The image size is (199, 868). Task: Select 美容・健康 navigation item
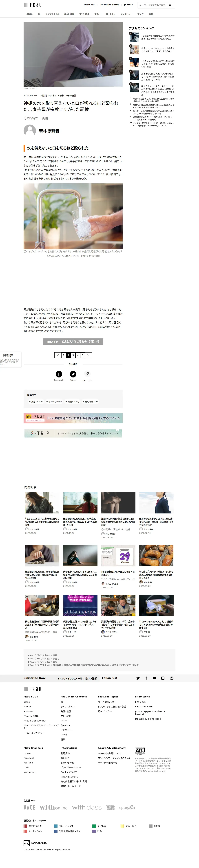69,14
